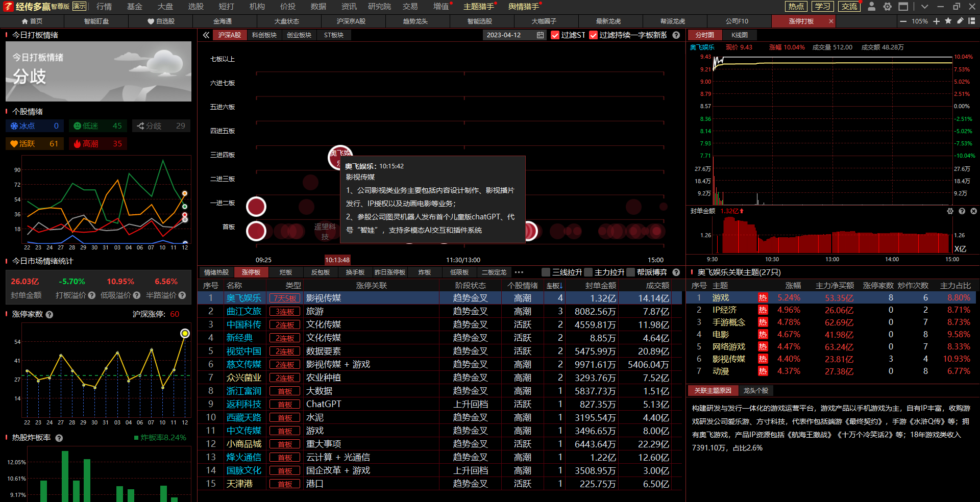The image size is (980, 502).
Task: Open the calendar picker beside 2023-04-12
Action: click(x=540, y=35)
